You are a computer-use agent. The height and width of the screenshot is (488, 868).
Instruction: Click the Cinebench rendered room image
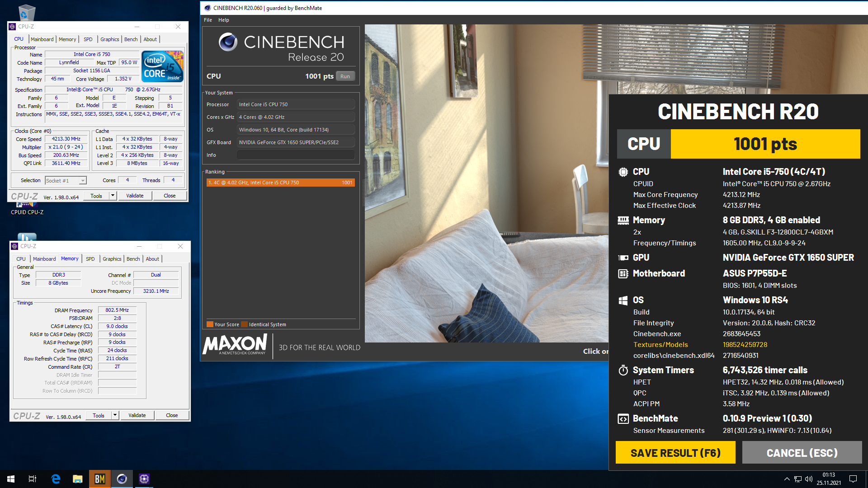point(486,183)
